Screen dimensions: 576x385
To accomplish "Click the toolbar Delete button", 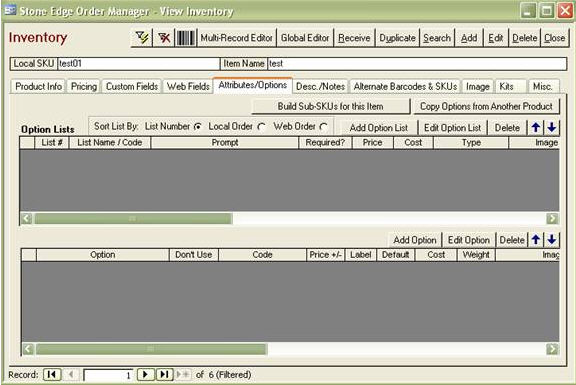I will 525,38.
